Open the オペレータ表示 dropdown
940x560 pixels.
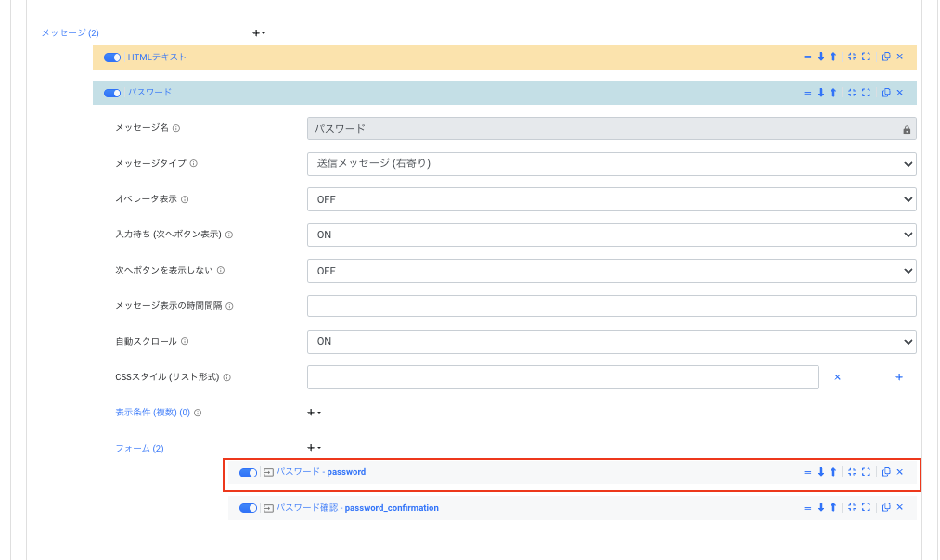(x=611, y=199)
